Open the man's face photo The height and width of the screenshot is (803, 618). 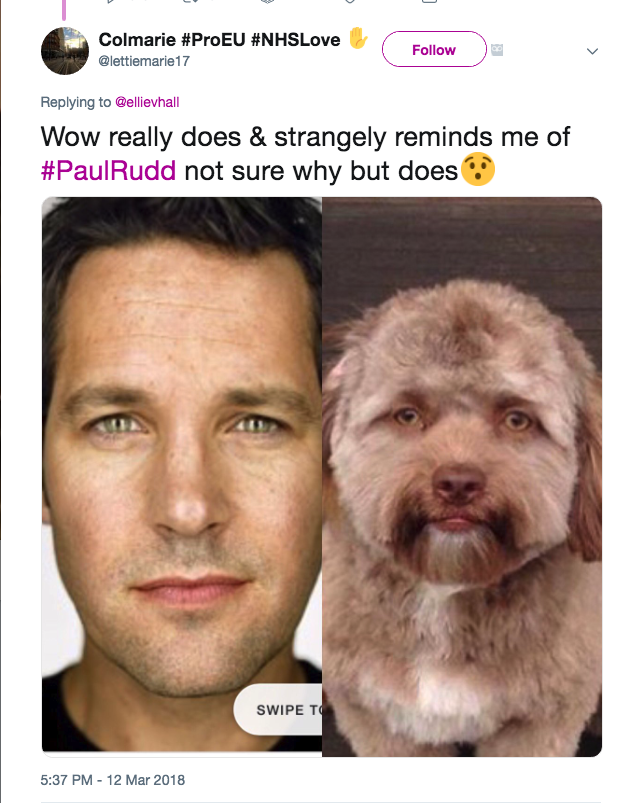182,474
